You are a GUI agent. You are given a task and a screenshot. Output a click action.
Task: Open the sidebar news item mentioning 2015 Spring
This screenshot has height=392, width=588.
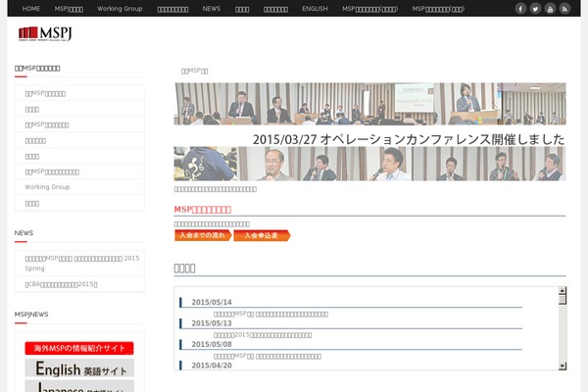pos(82,263)
